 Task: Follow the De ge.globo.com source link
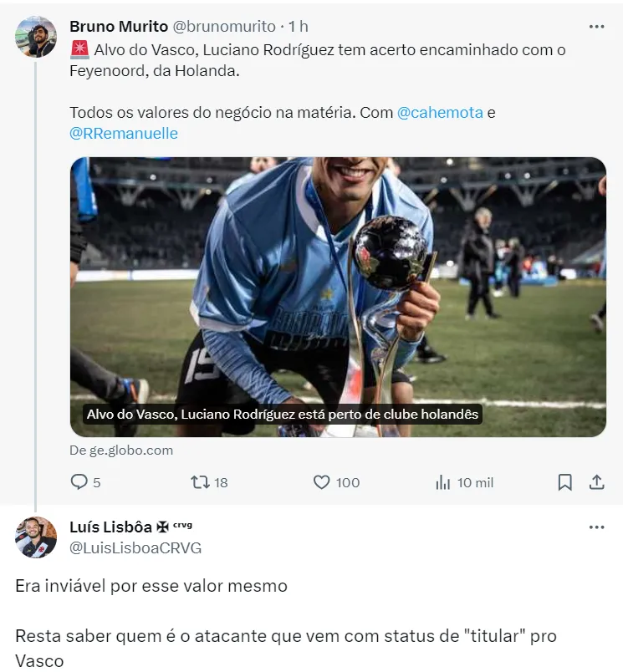pyautogui.click(x=121, y=451)
